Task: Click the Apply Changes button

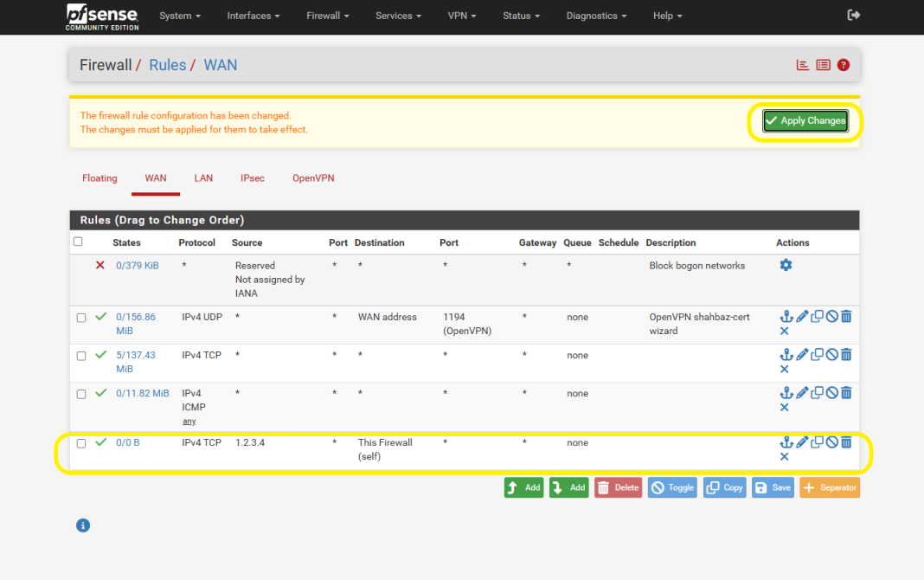Action: [x=805, y=121]
